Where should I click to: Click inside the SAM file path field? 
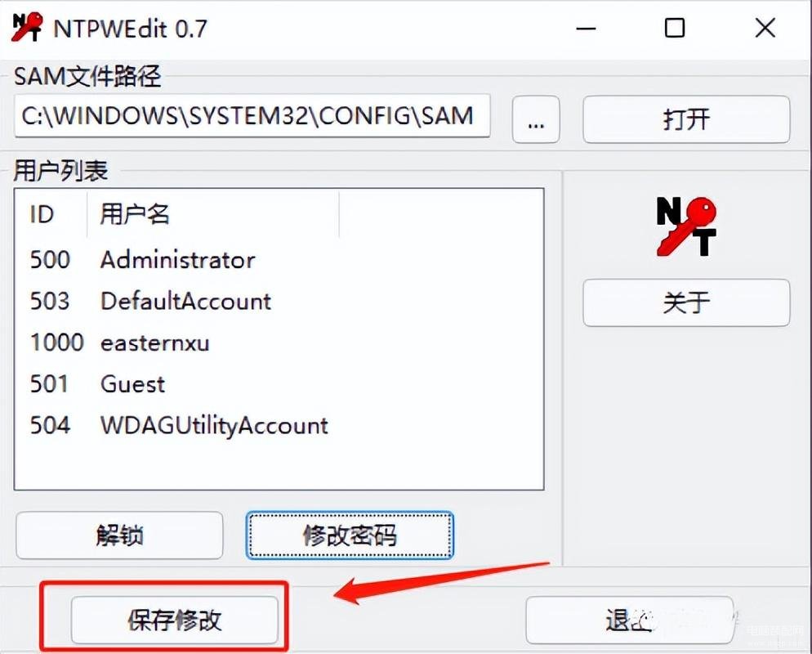pos(252,115)
